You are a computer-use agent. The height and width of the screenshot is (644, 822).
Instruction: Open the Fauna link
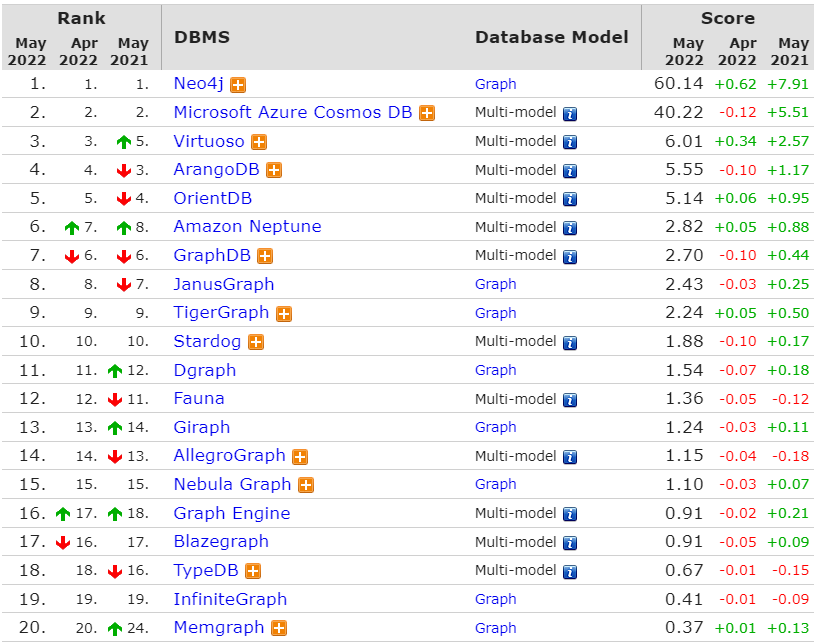tap(199, 399)
